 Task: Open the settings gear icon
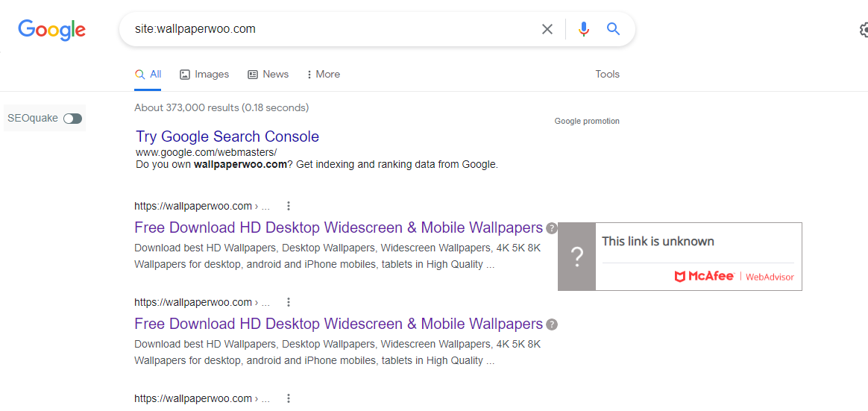tap(864, 29)
